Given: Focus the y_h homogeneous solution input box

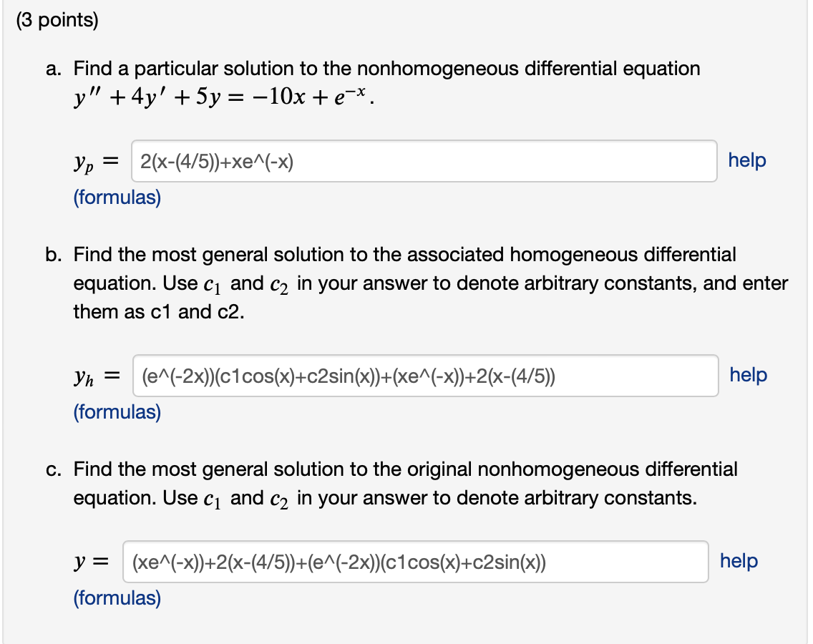Looking at the screenshot, I should tap(426, 376).
